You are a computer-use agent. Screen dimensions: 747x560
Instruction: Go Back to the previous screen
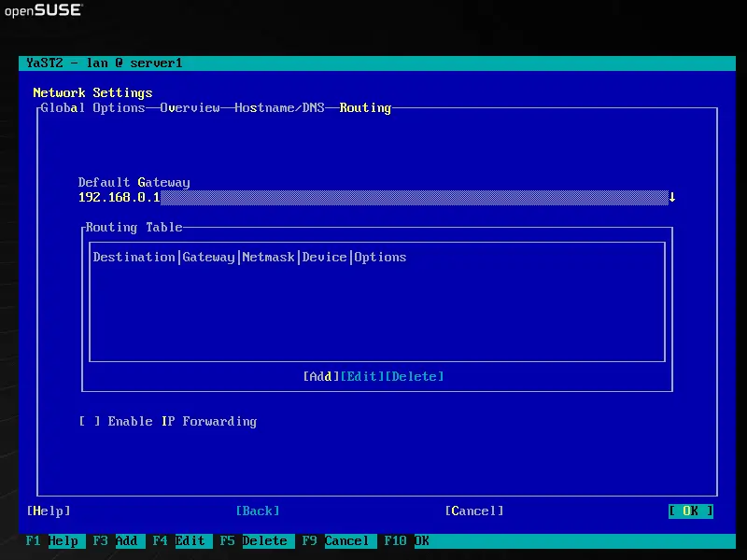coord(258,511)
